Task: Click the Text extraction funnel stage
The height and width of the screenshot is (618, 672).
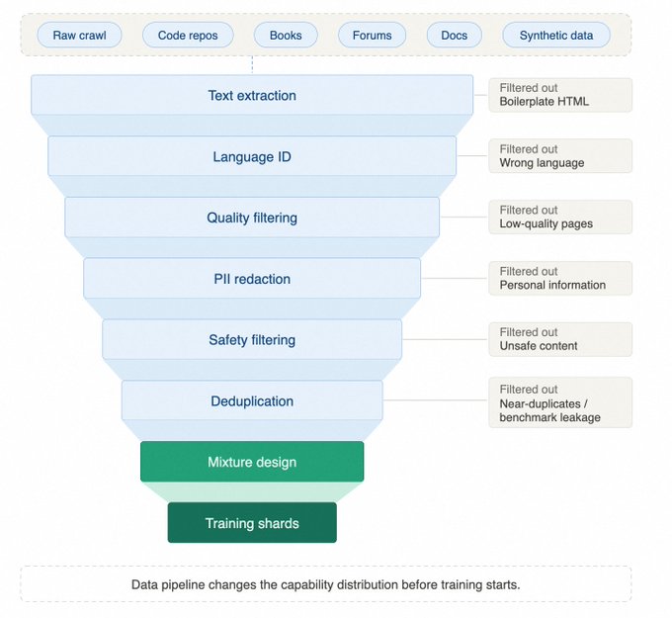Action: (252, 96)
